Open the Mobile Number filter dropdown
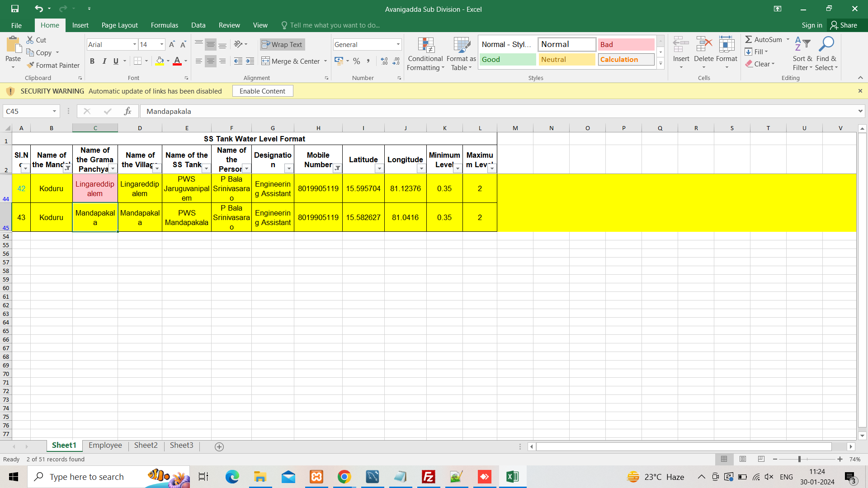This screenshot has width=868, height=488. coord(337,169)
